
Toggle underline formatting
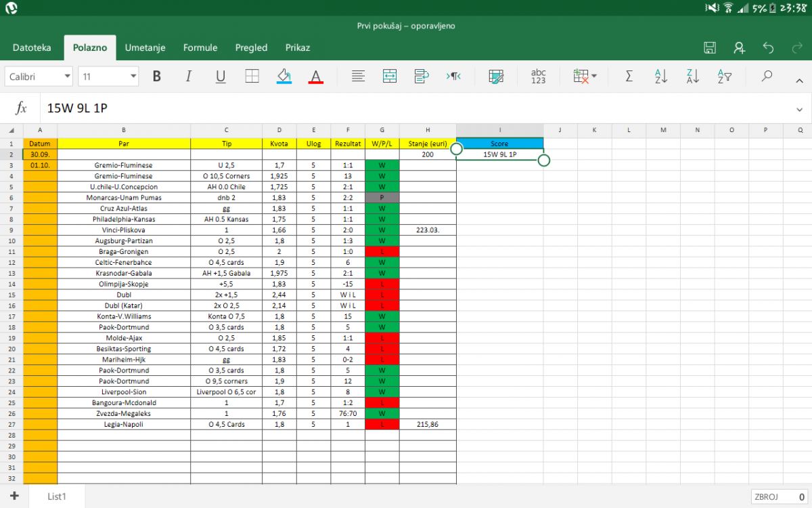[x=221, y=77]
